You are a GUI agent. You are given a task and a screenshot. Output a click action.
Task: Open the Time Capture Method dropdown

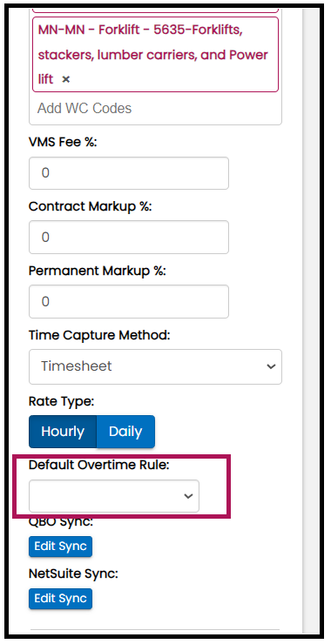coord(155,366)
